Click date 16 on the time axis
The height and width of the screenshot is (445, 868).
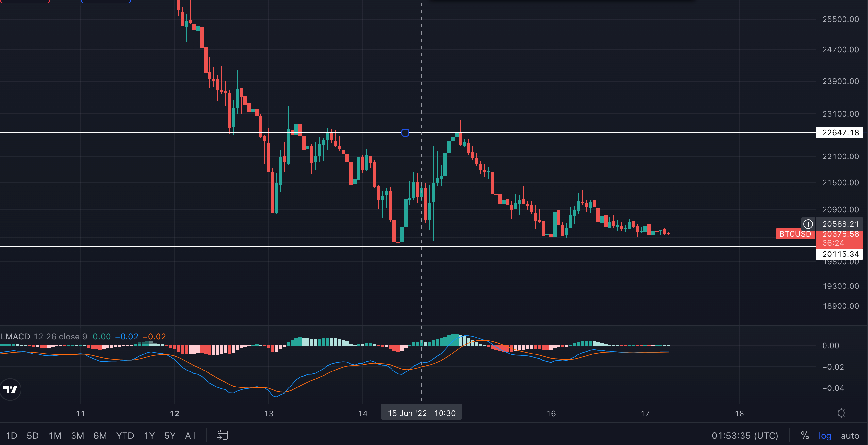(x=551, y=413)
